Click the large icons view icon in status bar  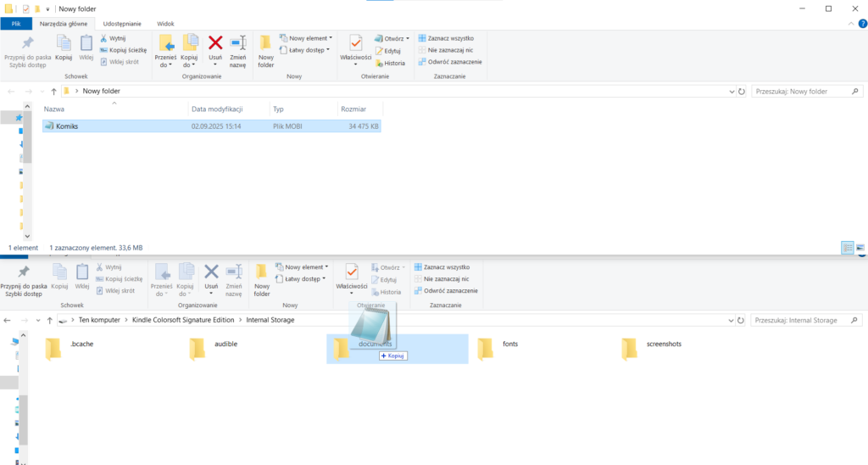point(860,248)
